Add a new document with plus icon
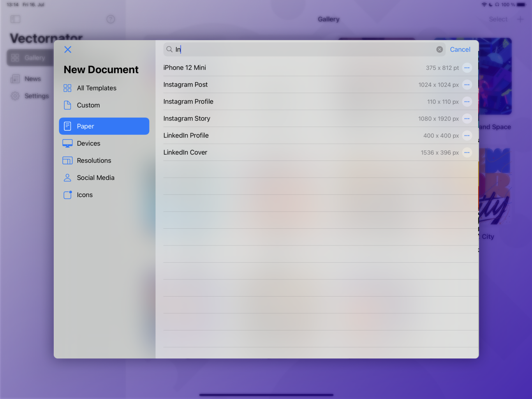532x399 pixels. pos(520,19)
